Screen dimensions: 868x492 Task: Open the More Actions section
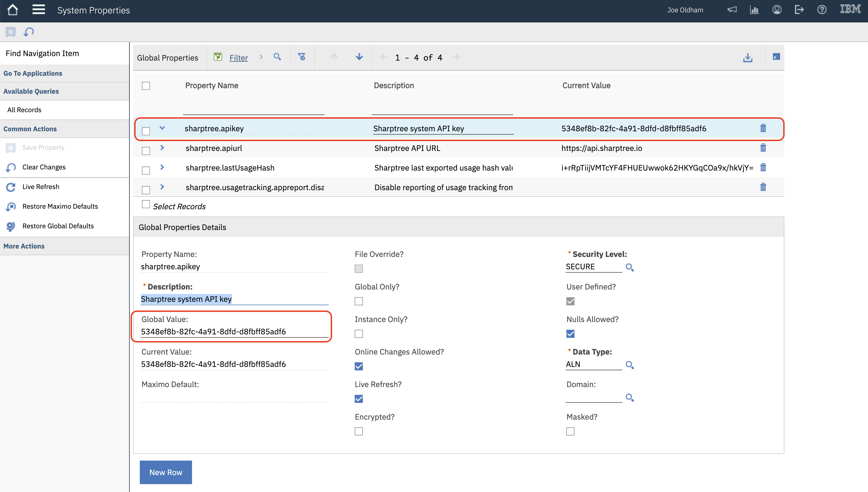24,246
